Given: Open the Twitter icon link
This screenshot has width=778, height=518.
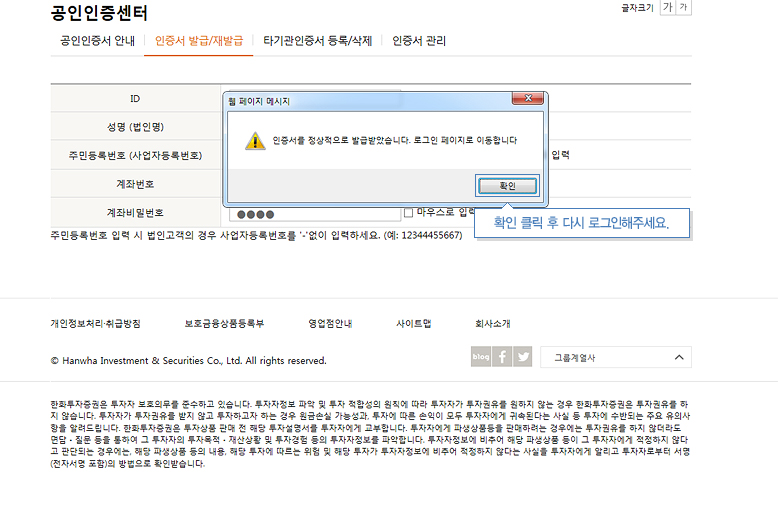Looking at the screenshot, I should tap(522, 357).
